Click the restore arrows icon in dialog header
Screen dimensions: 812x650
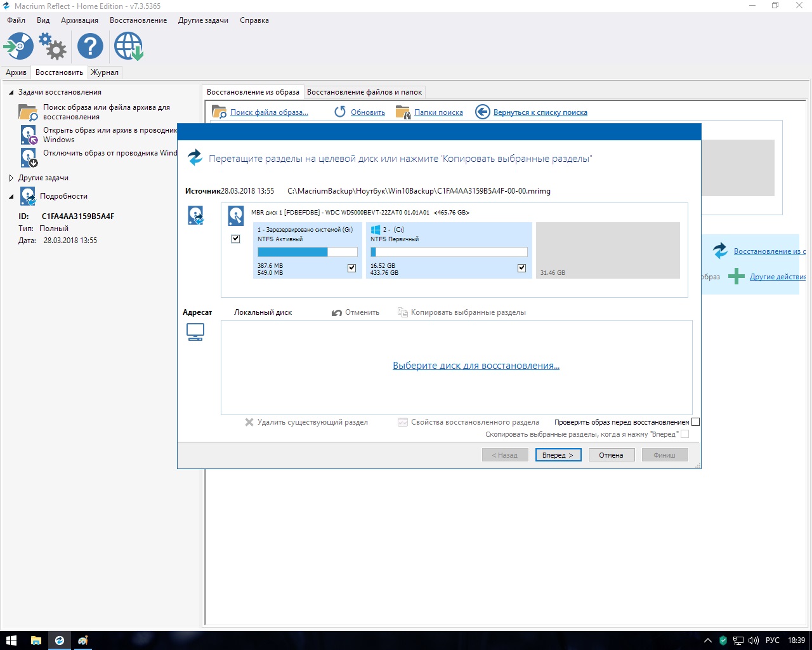pyautogui.click(x=195, y=157)
